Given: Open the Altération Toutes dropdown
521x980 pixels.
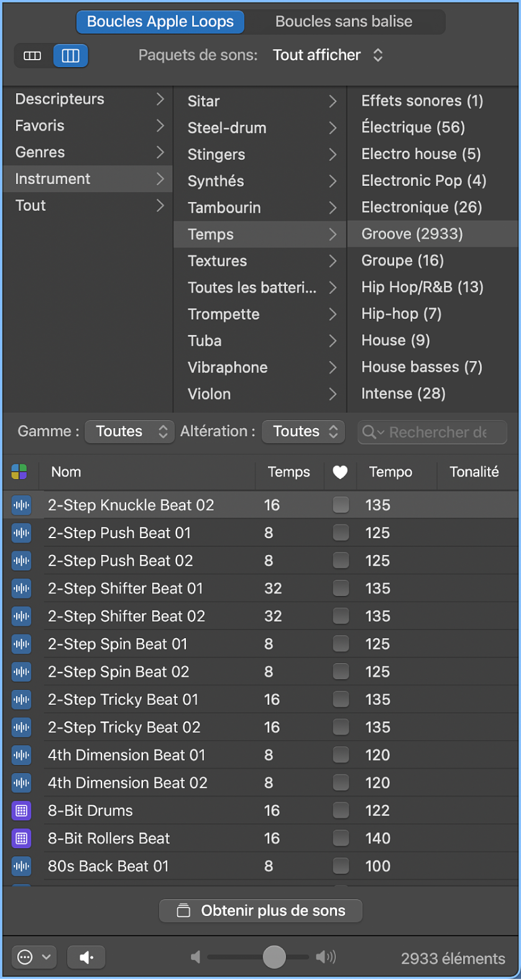Looking at the screenshot, I should coord(303,431).
